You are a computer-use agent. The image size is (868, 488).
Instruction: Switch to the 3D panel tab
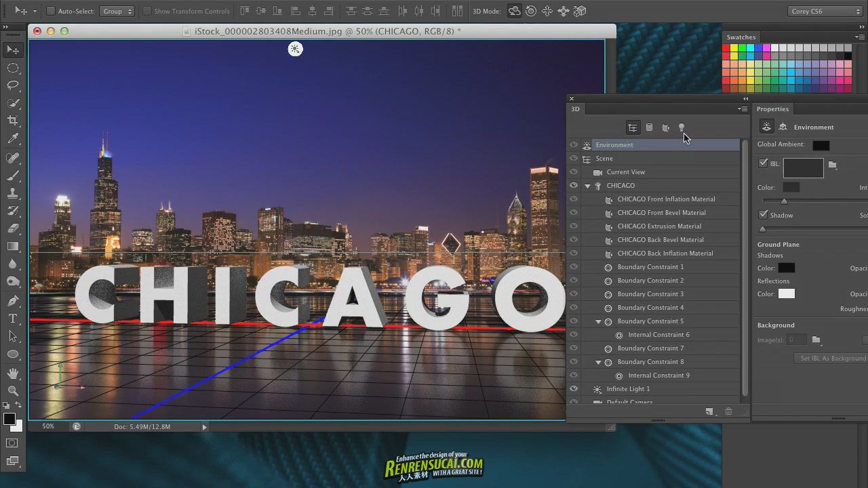click(x=575, y=108)
